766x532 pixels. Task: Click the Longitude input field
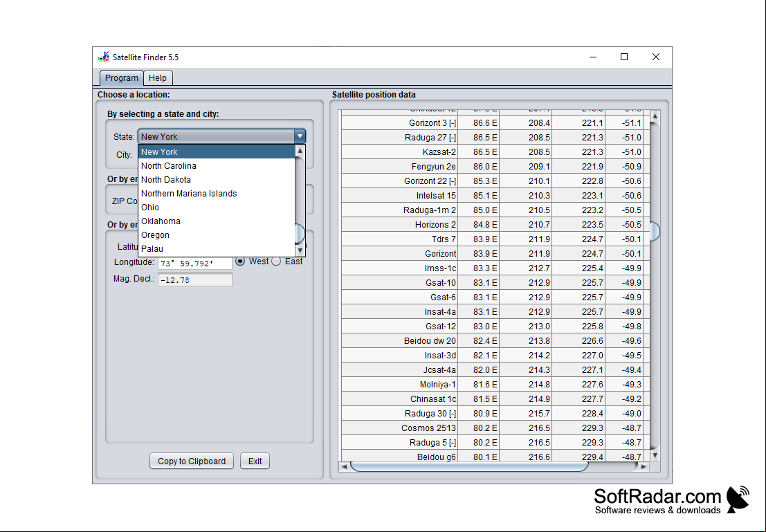pyautogui.click(x=195, y=264)
